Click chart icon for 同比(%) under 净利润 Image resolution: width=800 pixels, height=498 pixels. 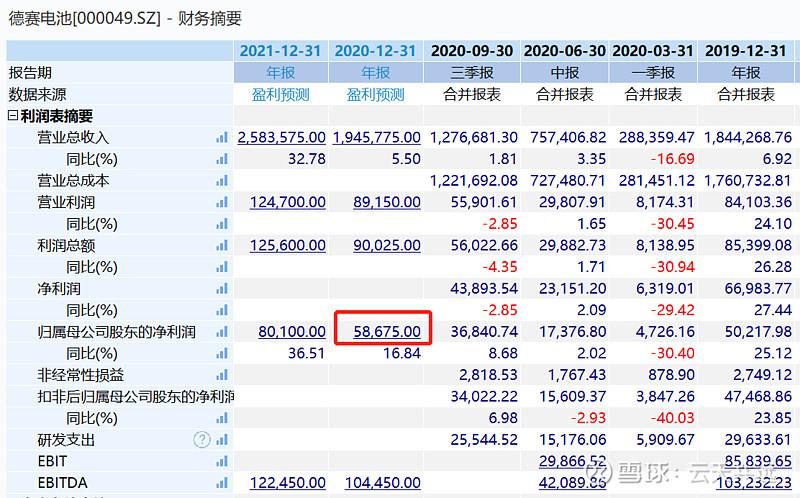click(x=222, y=310)
